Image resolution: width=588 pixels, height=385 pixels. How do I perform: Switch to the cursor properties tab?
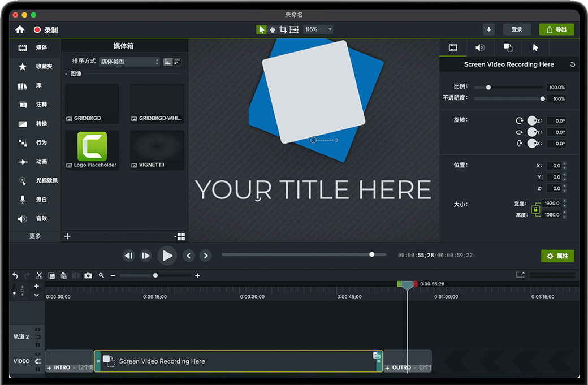(x=535, y=48)
